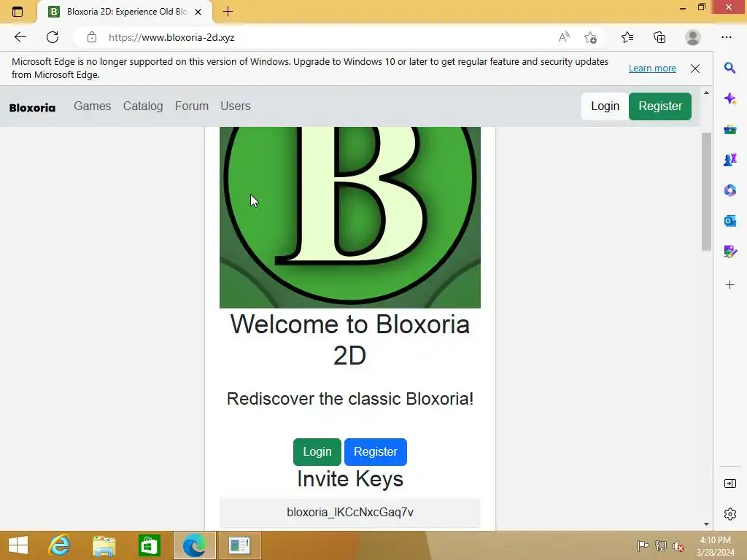Viewport: 747px width, 560px height.
Task: Dismiss the Edge unsupported notification
Action: pos(695,68)
